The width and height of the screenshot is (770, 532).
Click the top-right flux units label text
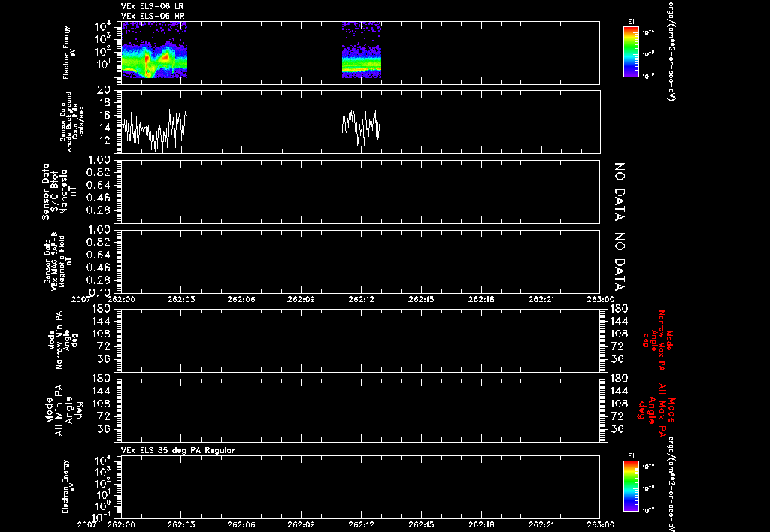(670, 52)
